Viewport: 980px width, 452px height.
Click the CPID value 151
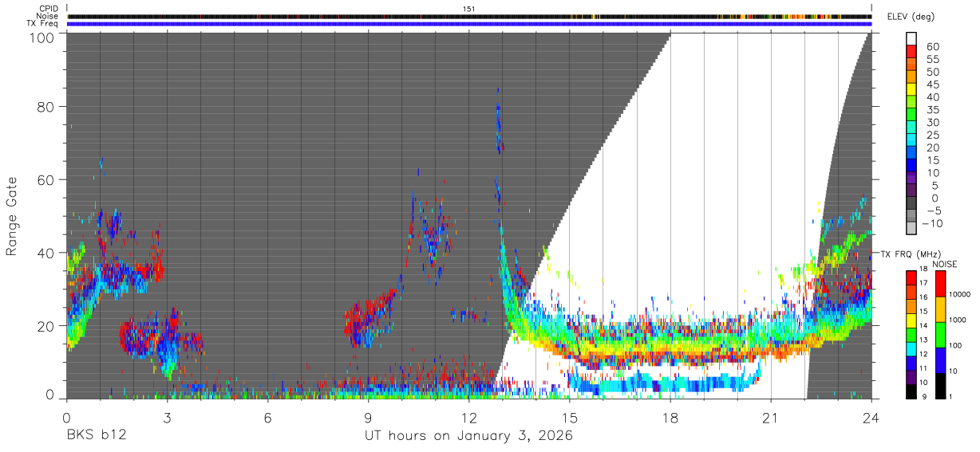(469, 9)
